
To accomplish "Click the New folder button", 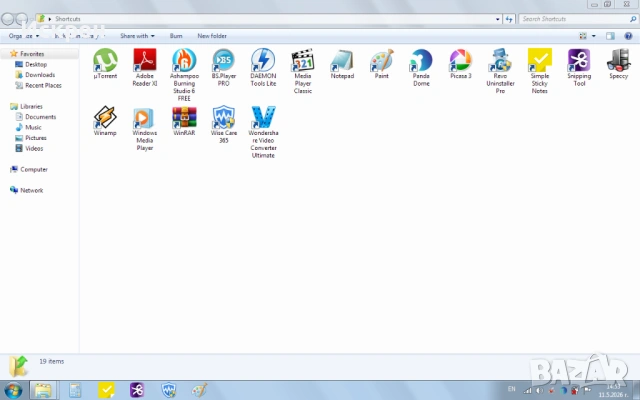I will pos(212,36).
